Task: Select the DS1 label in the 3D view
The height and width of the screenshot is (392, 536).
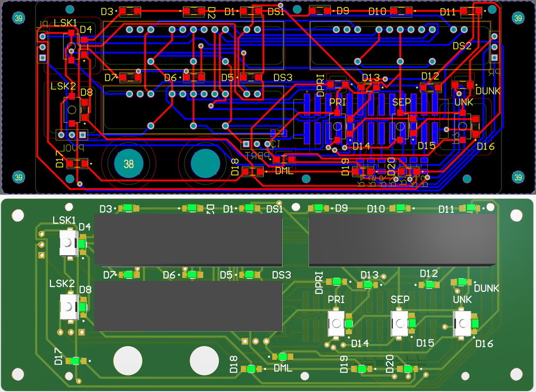Action: coord(274,209)
